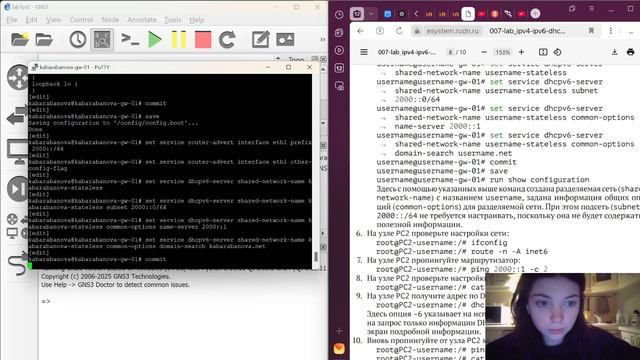Open a new browser tab with plus button
This screenshot has height=360, width=640.
(536, 14)
